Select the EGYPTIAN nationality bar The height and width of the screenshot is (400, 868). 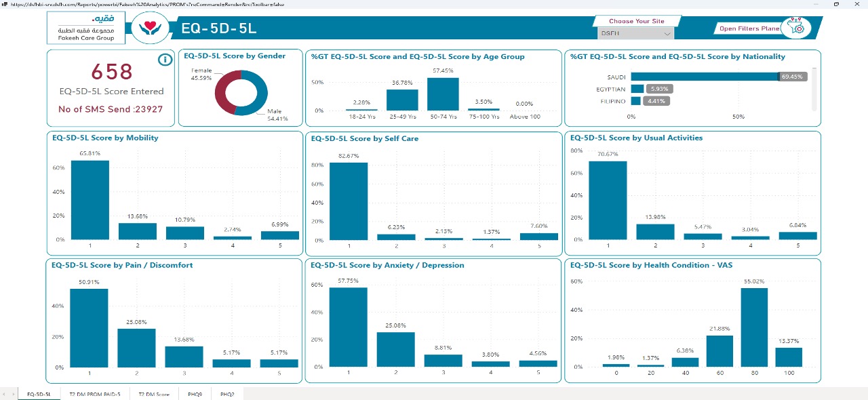click(637, 89)
